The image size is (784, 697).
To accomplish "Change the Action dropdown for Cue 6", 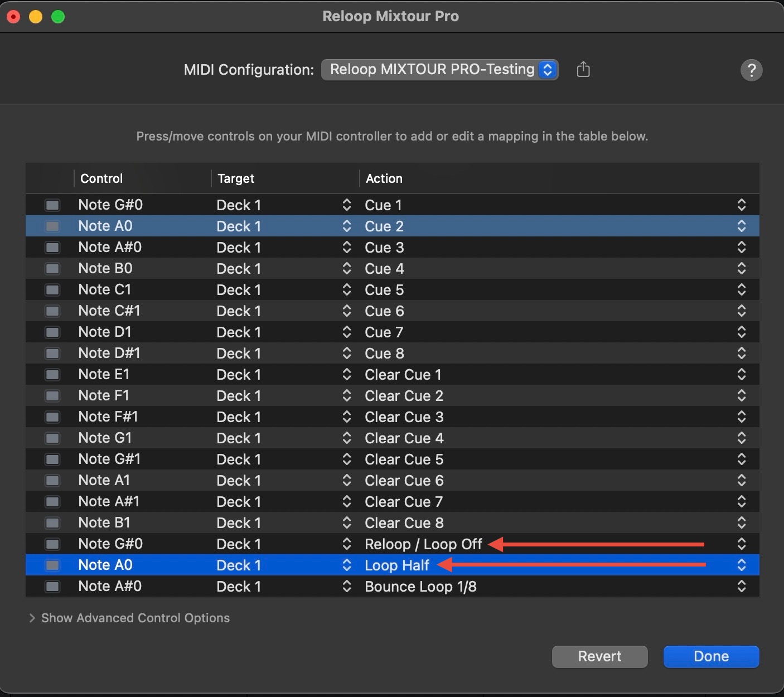I will [742, 311].
